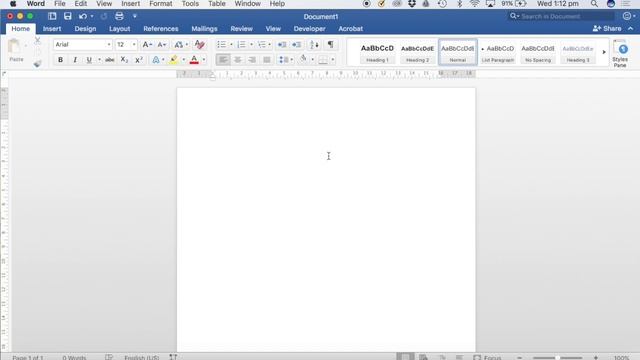Apply the Heading 3 style
The height and width of the screenshot is (360, 640).
[578, 52]
